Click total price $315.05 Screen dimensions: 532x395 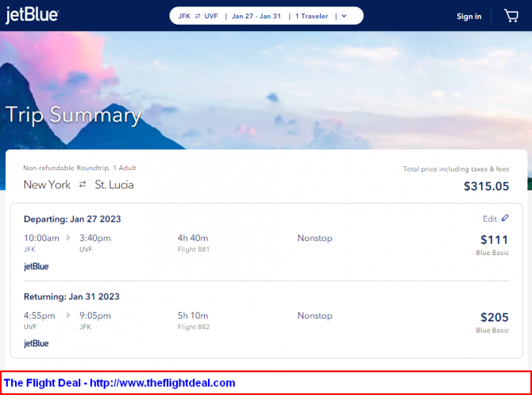[x=486, y=186]
